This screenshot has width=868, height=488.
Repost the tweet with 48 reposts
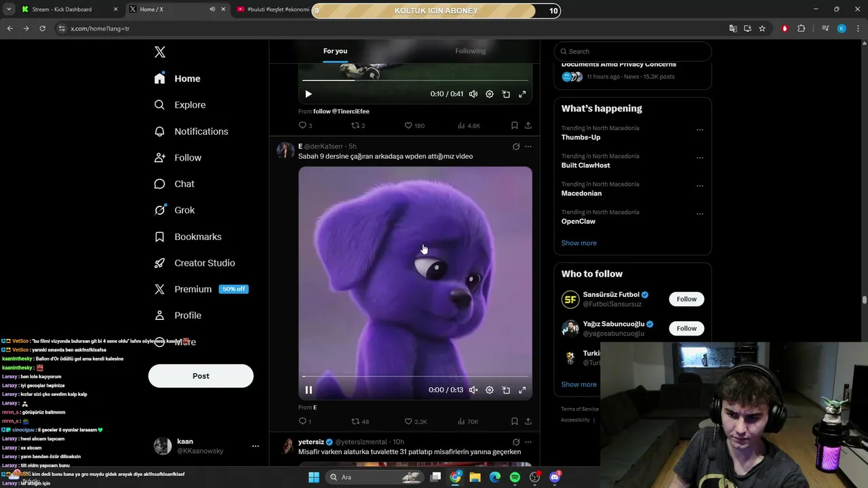360,422
